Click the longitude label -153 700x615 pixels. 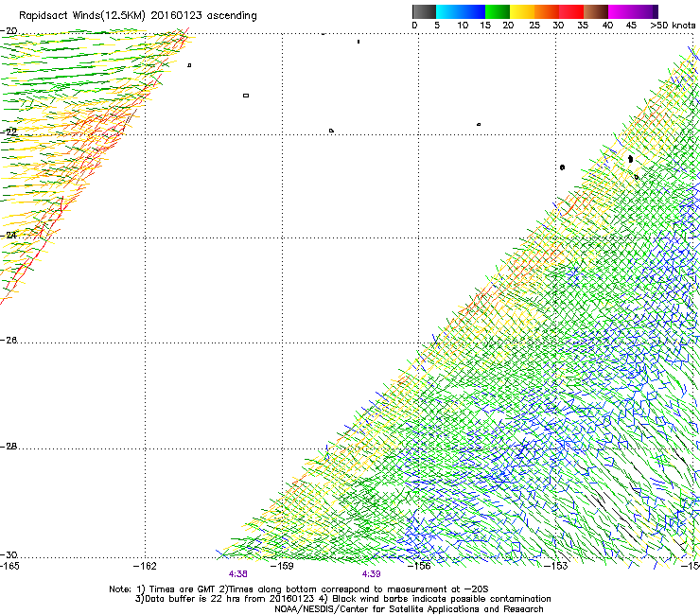[556, 566]
